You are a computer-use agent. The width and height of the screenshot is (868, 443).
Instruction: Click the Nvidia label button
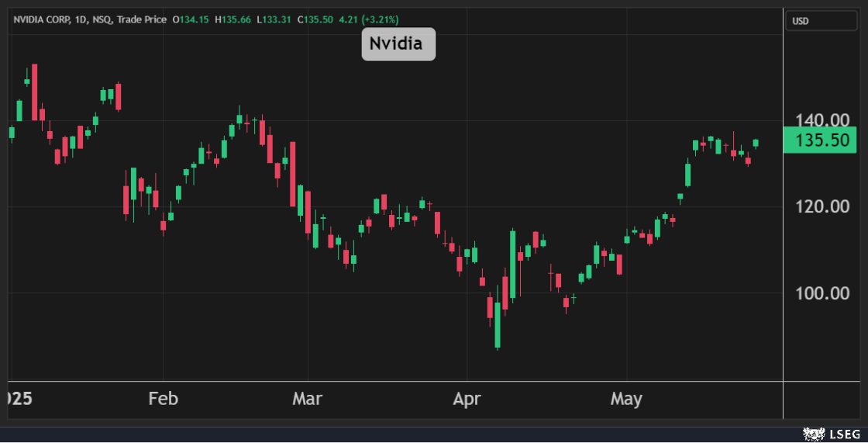pyautogui.click(x=398, y=43)
